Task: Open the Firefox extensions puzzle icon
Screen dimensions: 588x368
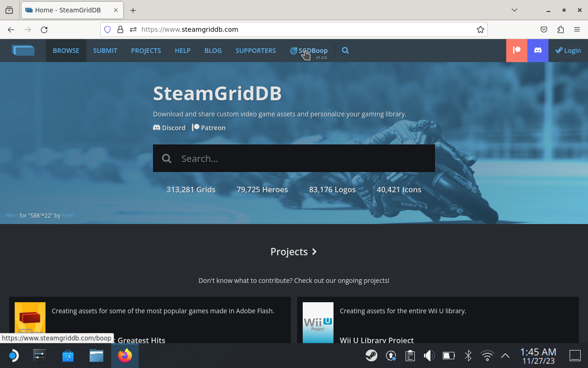Action: coord(560,29)
